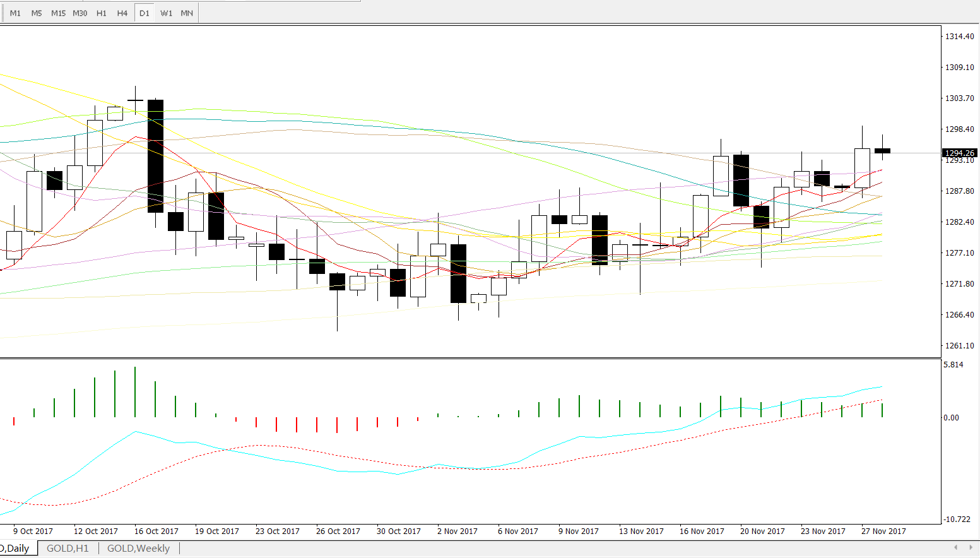Screen dimensions: 980x558
Task: Select the MN monthly timeframe
Action: point(187,13)
